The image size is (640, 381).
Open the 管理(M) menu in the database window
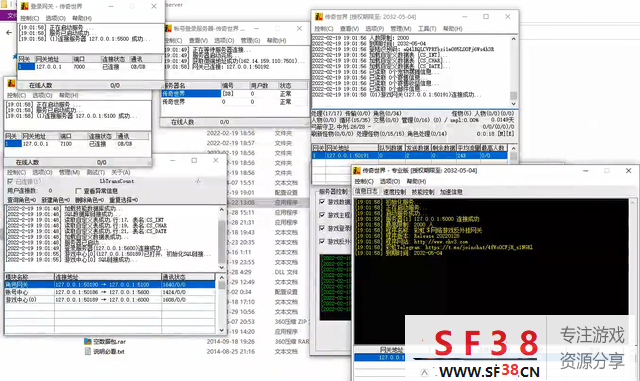pyautogui.click(x=69, y=172)
